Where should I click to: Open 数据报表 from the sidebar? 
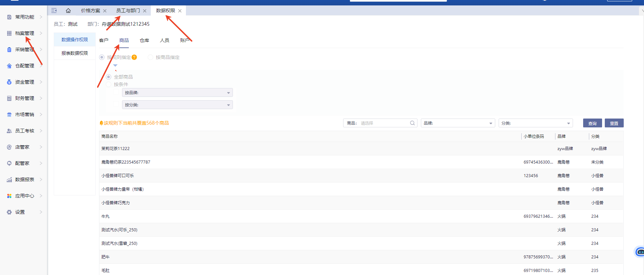24,179
